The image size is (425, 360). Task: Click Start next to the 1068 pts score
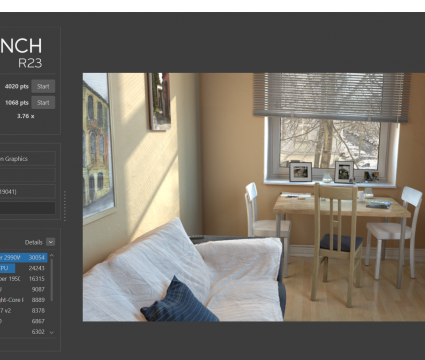(x=43, y=103)
